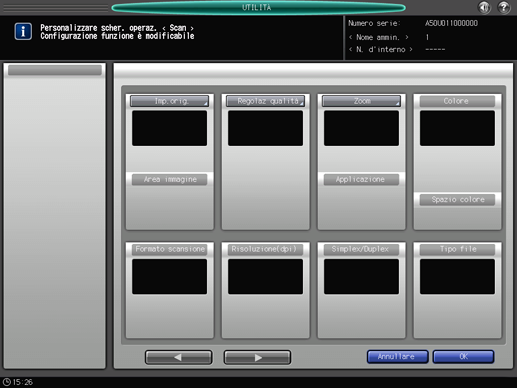The width and height of the screenshot is (517, 388).
Task: Go to previous page with left arrow
Action: click(179, 357)
